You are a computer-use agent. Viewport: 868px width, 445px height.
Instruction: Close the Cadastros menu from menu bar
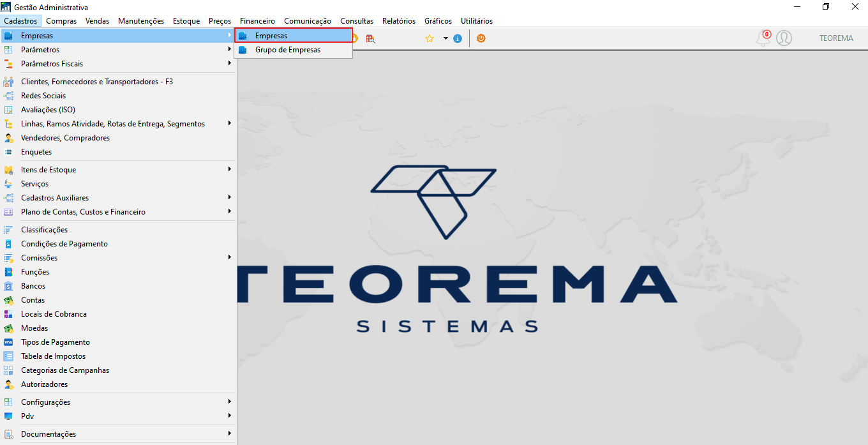[21, 21]
